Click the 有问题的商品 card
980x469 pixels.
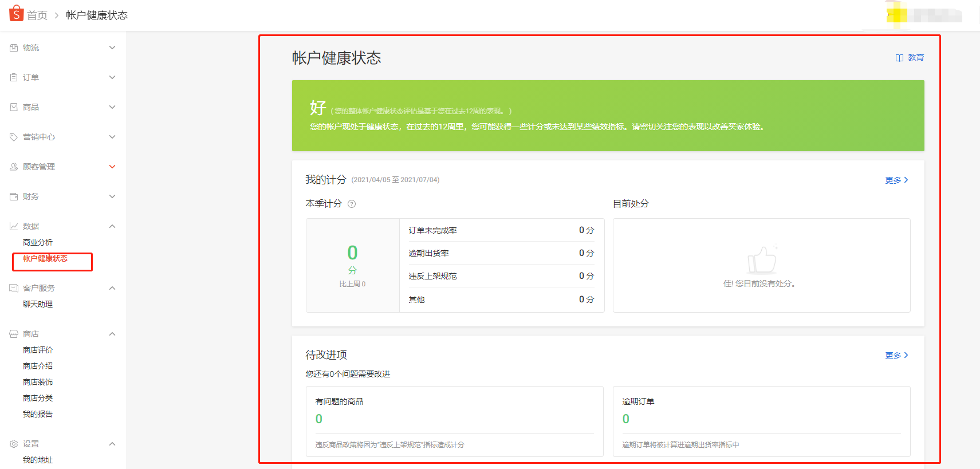(455, 421)
